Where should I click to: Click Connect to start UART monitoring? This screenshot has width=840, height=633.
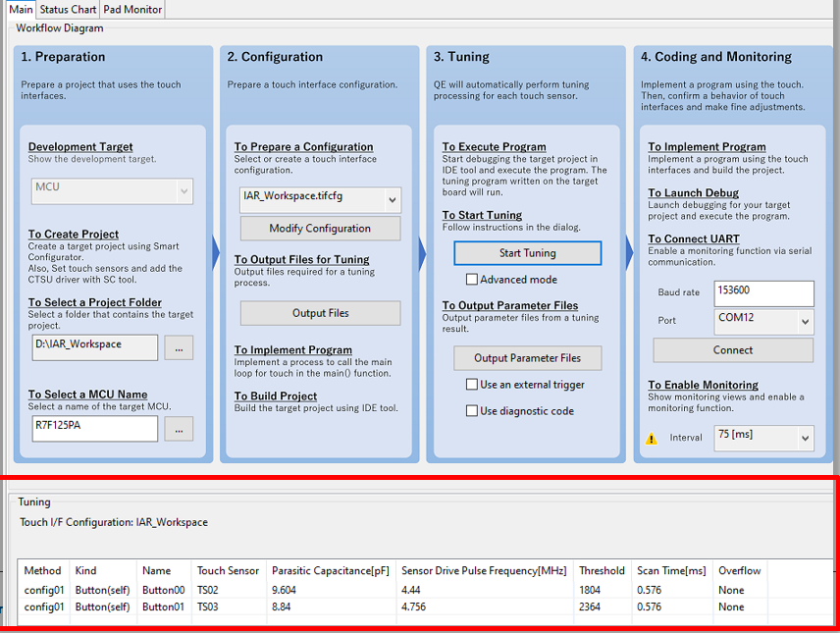[x=733, y=350]
